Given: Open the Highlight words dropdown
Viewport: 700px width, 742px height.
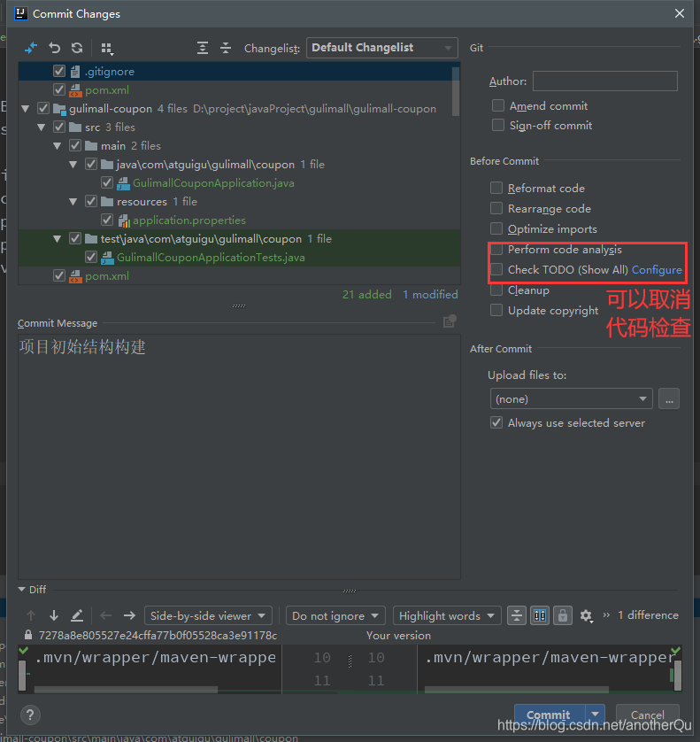Looking at the screenshot, I should [x=447, y=615].
